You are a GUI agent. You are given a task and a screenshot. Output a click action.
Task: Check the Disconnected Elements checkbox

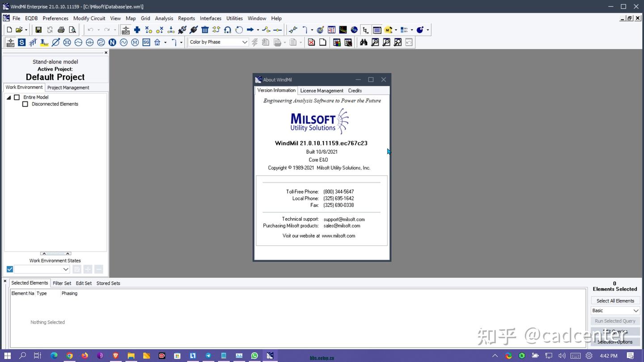coord(25,104)
